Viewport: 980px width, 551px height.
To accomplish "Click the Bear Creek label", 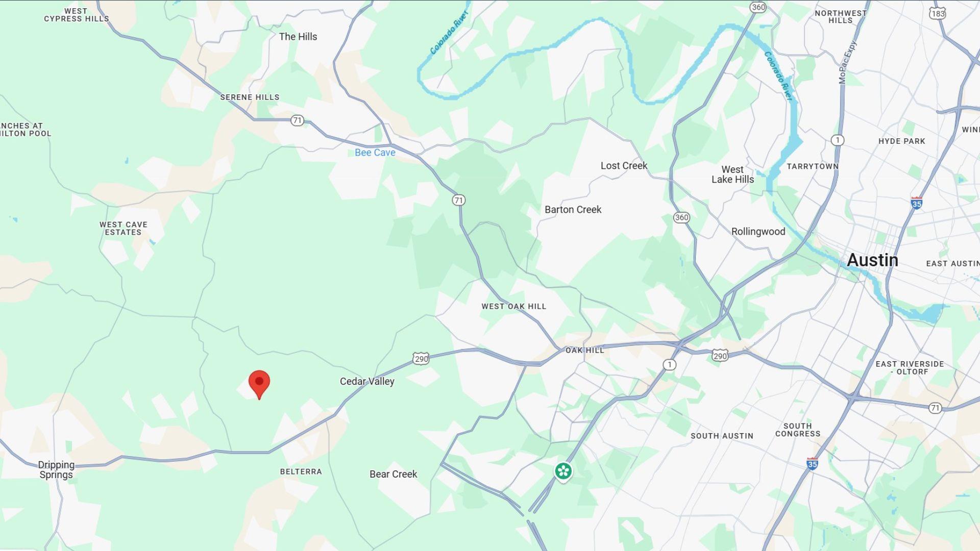I will point(393,474).
